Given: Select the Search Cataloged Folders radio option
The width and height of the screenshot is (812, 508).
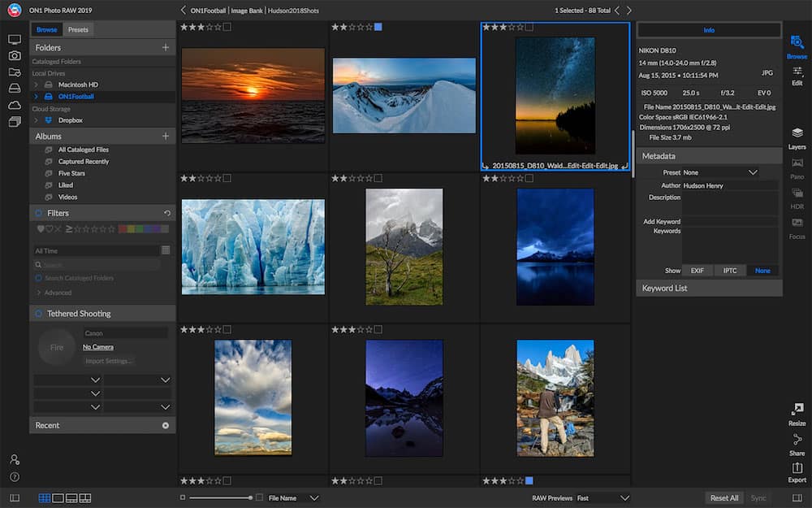Looking at the screenshot, I should (38, 278).
